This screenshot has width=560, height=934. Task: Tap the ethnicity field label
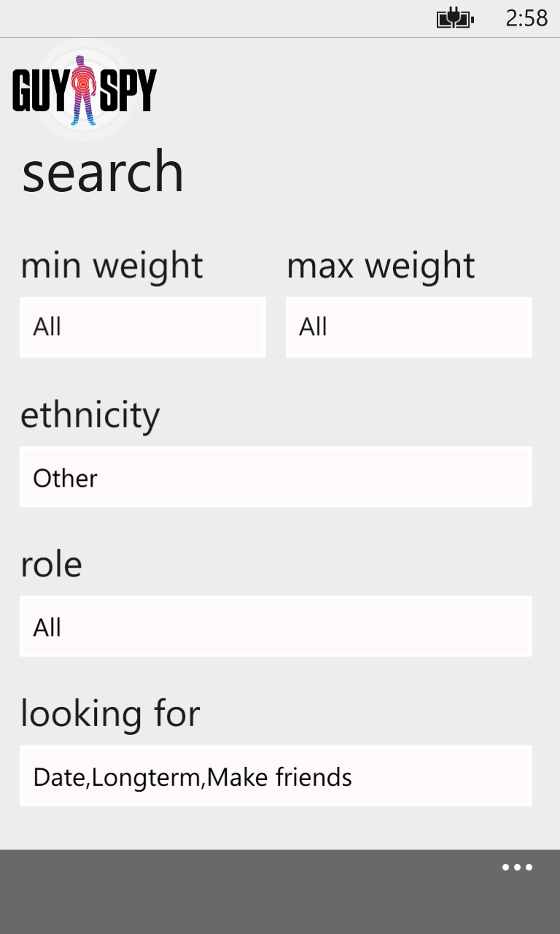click(x=90, y=415)
